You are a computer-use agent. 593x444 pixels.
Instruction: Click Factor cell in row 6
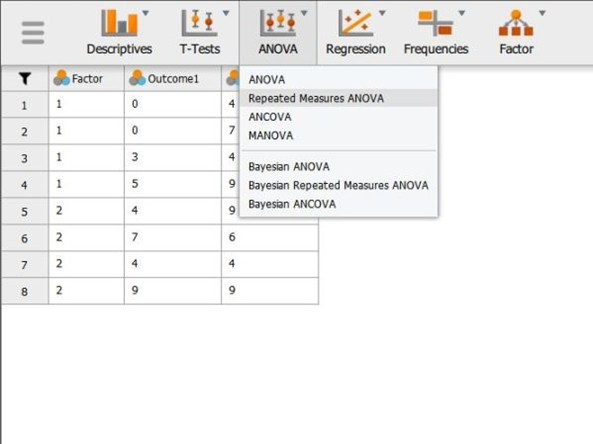tap(86, 238)
